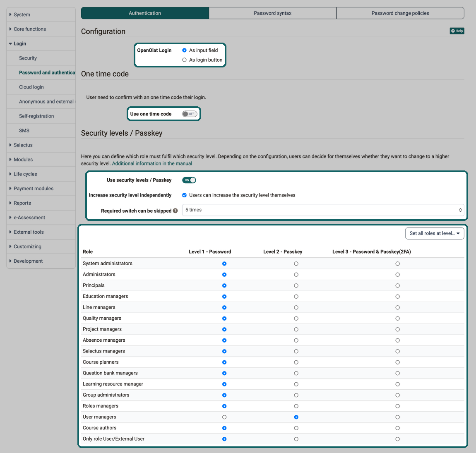Click 'Question bank managers' role name
This screenshot has width=476, height=453.
(x=110, y=373)
